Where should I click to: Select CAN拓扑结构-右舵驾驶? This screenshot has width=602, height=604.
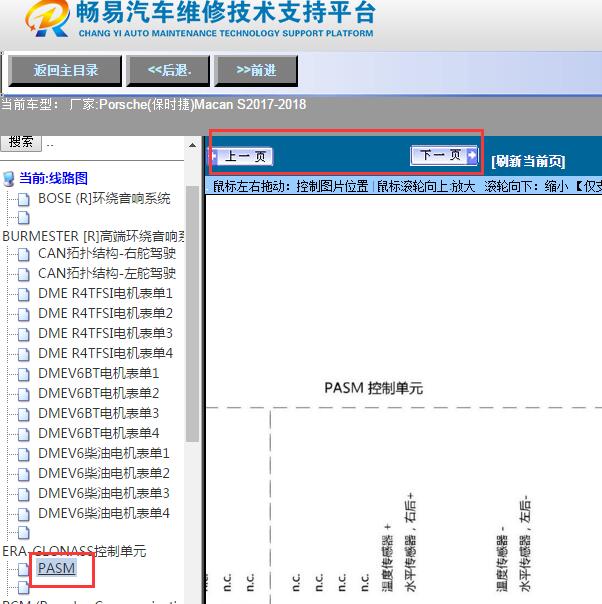[107, 253]
